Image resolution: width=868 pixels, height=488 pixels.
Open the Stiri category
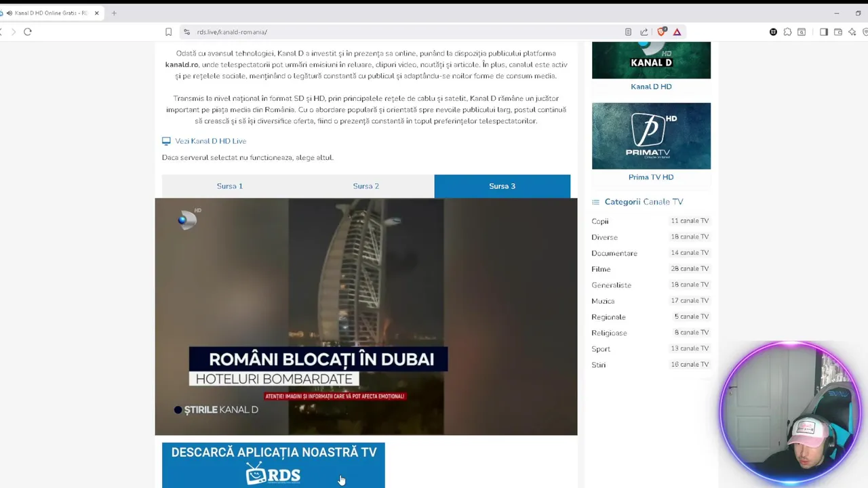(x=598, y=365)
